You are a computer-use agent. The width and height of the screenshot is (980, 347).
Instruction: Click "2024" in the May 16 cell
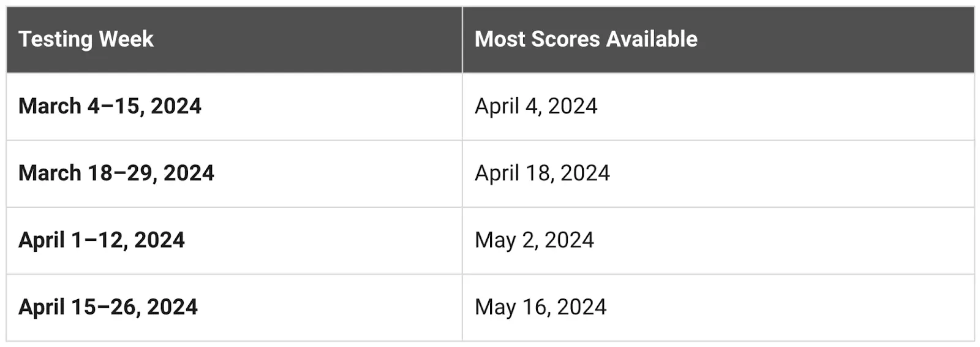[x=581, y=307]
